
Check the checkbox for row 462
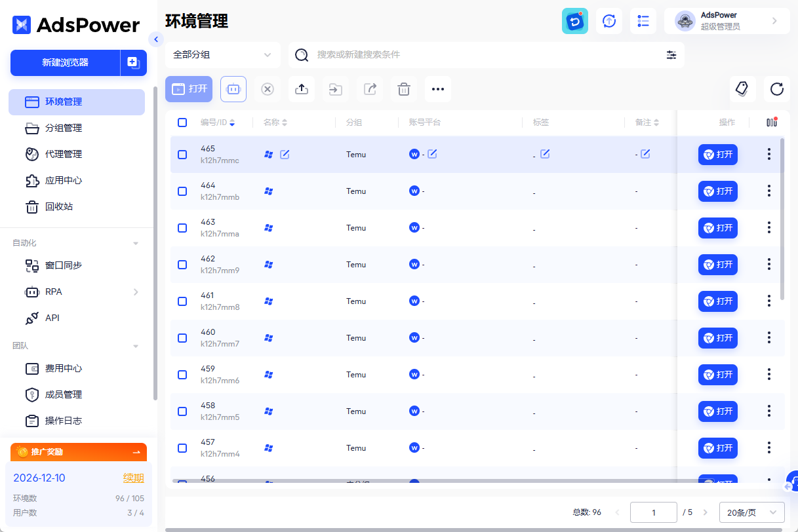coord(182,265)
